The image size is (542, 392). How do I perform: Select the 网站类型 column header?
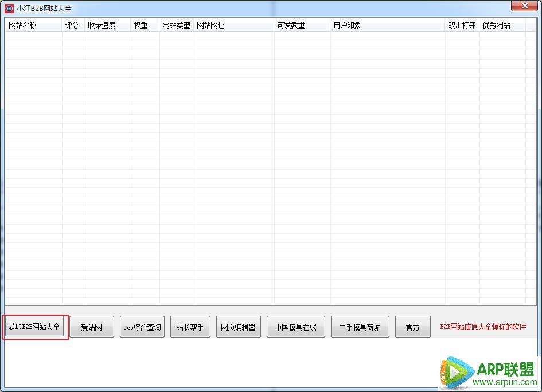(x=176, y=26)
